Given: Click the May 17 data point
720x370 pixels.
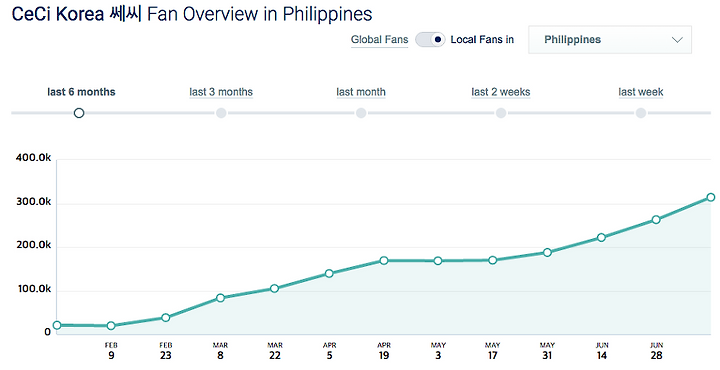Looking at the screenshot, I should pos(493,260).
